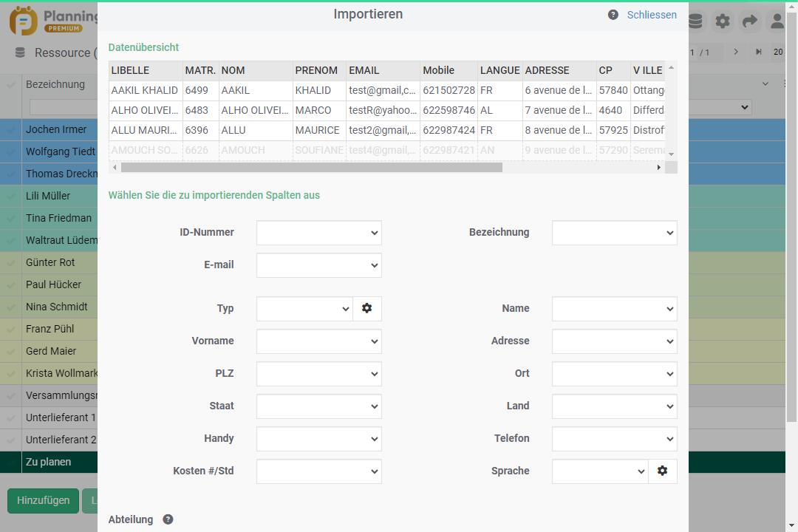This screenshot has height=532, width=798.
Task: Toggle select-all checkmark in table header
Action: 11,85
